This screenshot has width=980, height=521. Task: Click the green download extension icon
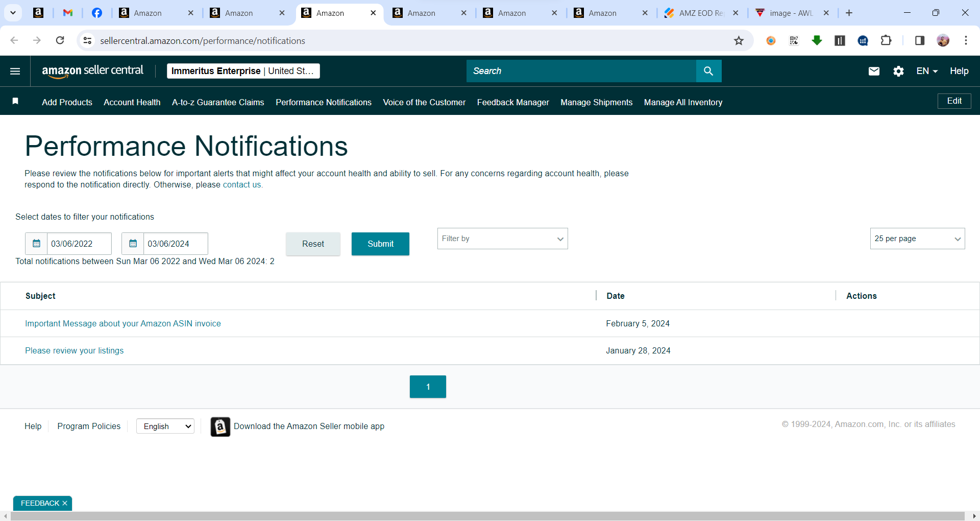817,40
